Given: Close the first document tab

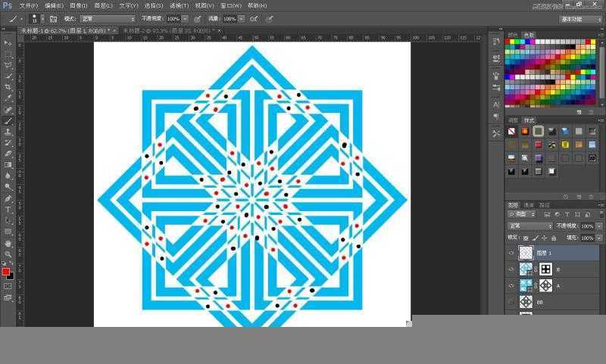Looking at the screenshot, I should pos(114,30).
